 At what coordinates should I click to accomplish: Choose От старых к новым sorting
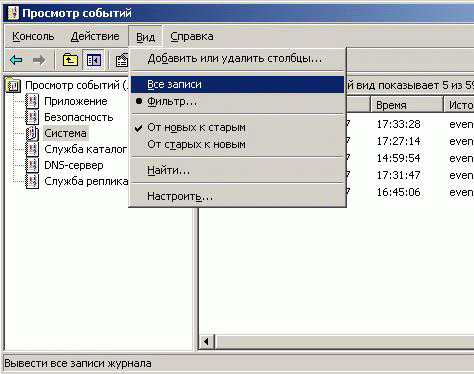coord(237,145)
